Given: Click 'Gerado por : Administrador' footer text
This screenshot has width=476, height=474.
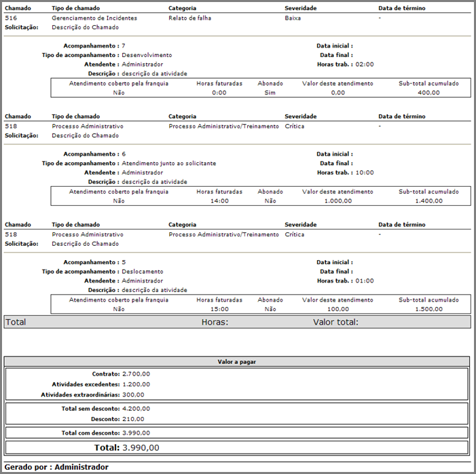Looking at the screenshot, I should (x=56, y=467).
